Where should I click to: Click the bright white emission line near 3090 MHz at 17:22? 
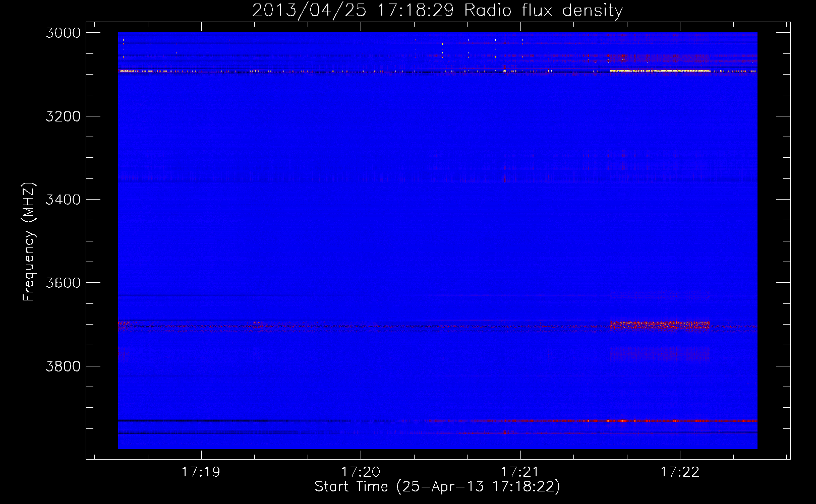tap(661, 71)
